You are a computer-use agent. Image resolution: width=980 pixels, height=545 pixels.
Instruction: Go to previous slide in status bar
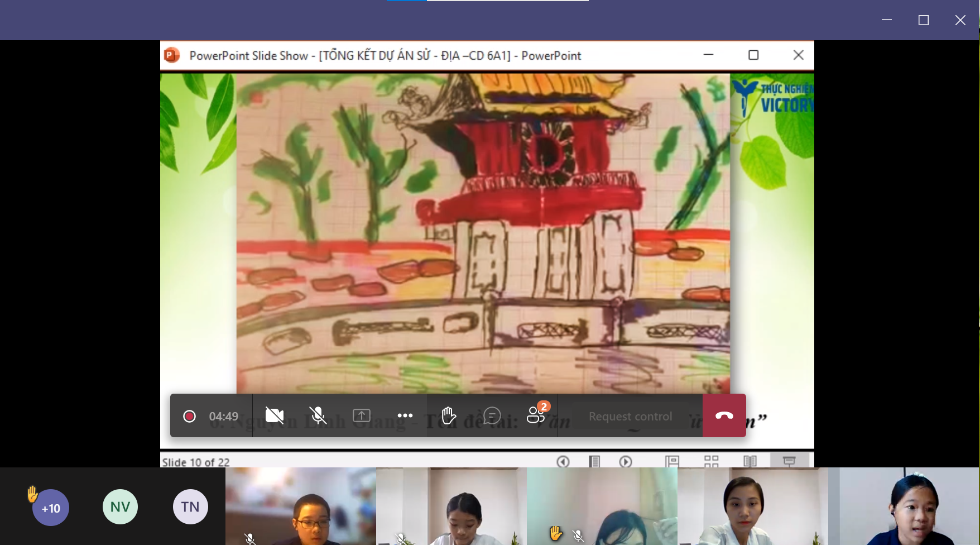pos(563,461)
